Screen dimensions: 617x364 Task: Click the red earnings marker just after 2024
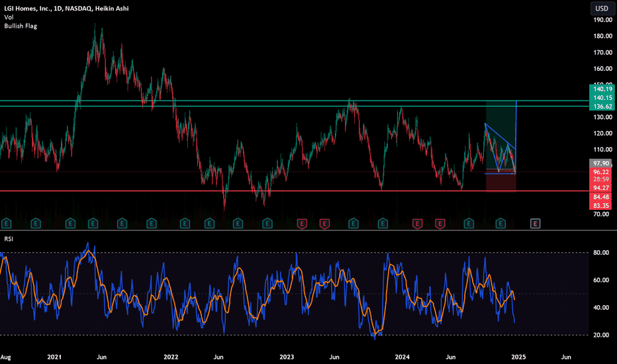pyautogui.click(x=417, y=224)
